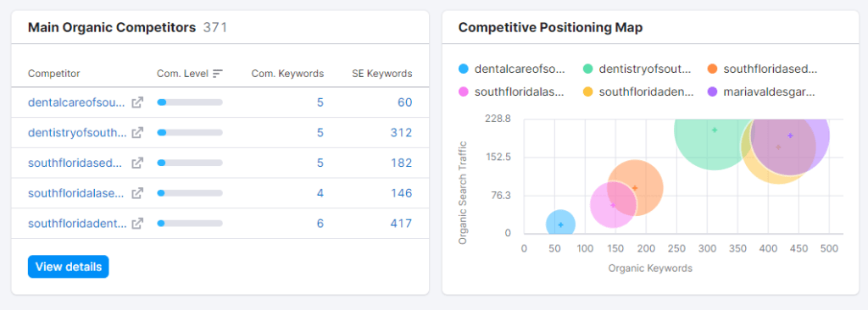This screenshot has height=310, width=868.
Task: Open external link icon for southfloridased row
Action: pos(137,163)
